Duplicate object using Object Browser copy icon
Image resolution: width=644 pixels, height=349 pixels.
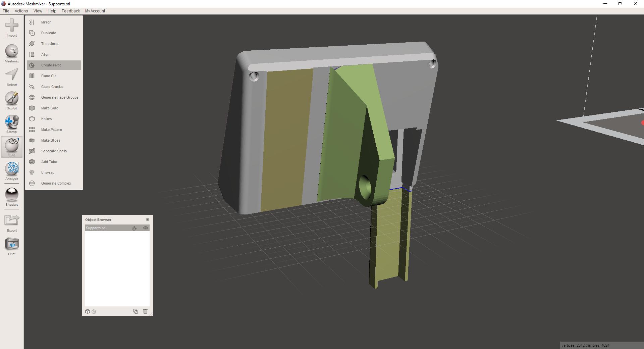click(x=136, y=311)
